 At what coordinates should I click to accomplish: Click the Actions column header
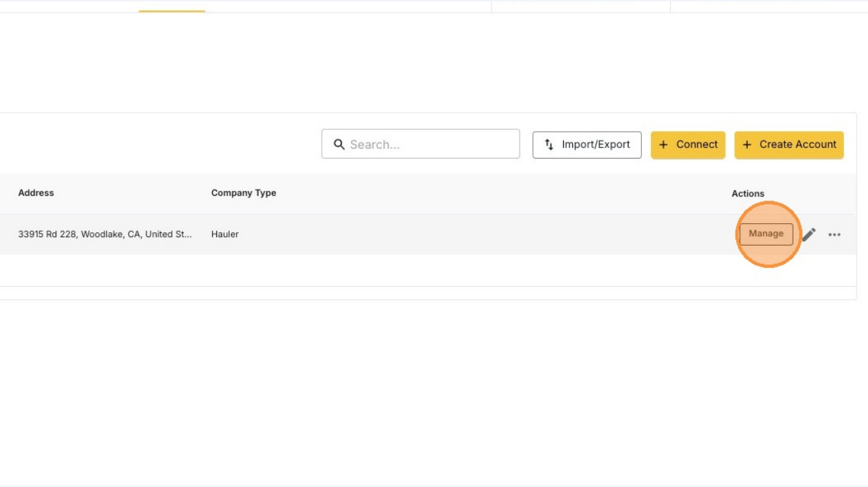[748, 194]
